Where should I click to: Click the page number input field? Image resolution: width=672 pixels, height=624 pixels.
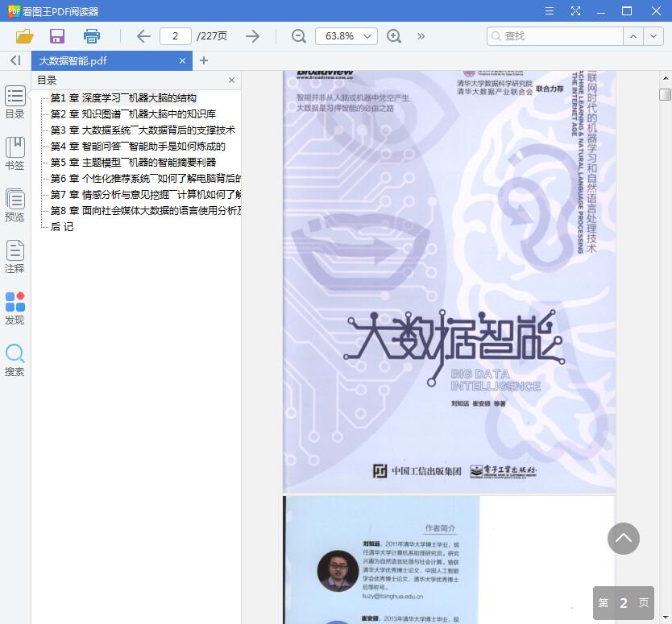click(x=176, y=36)
